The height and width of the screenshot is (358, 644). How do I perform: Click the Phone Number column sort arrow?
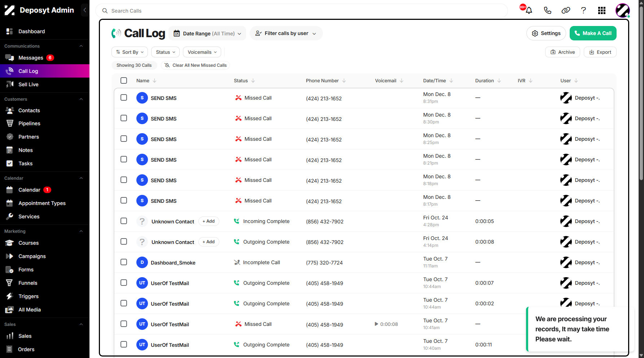[x=344, y=80]
